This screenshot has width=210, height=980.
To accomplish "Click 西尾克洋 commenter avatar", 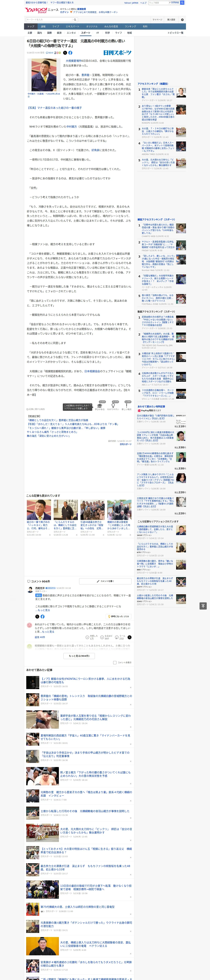I will click(30, 590).
